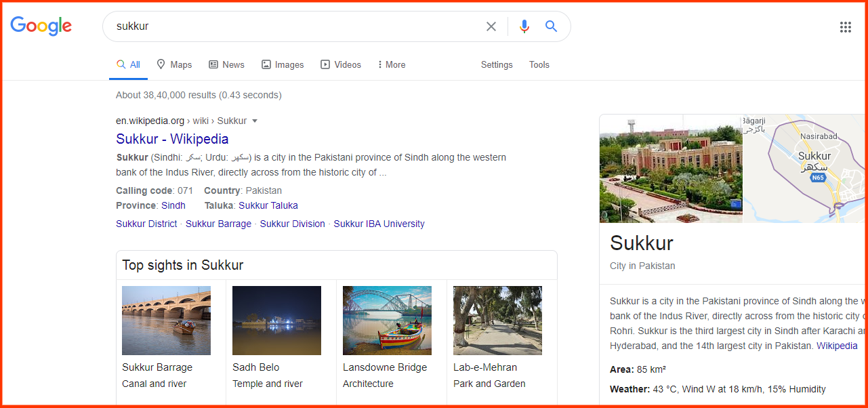The width and height of the screenshot is (868, 408).
Task: Open the Sukkur IBA University sitelink
Action: pos(379,224)
